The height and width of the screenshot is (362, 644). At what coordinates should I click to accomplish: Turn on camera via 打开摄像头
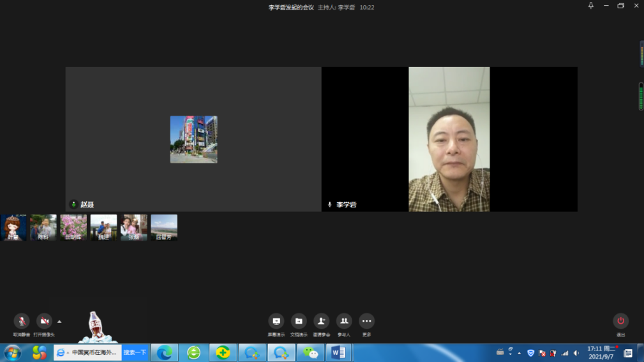coord(44,321)
